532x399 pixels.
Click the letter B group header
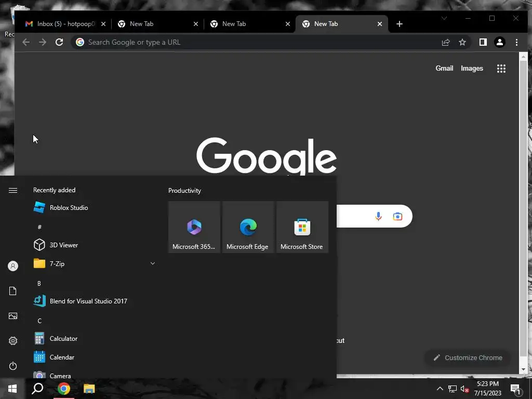point(39,283)
